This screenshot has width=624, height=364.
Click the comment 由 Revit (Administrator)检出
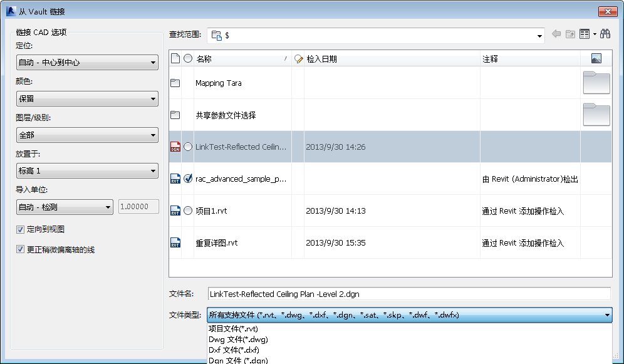click(530, 179)
